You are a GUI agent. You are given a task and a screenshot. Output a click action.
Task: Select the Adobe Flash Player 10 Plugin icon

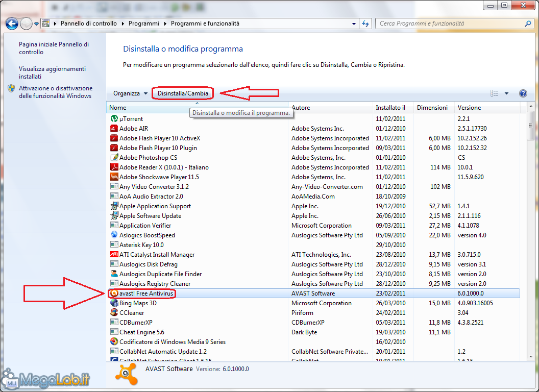point(114,148)
